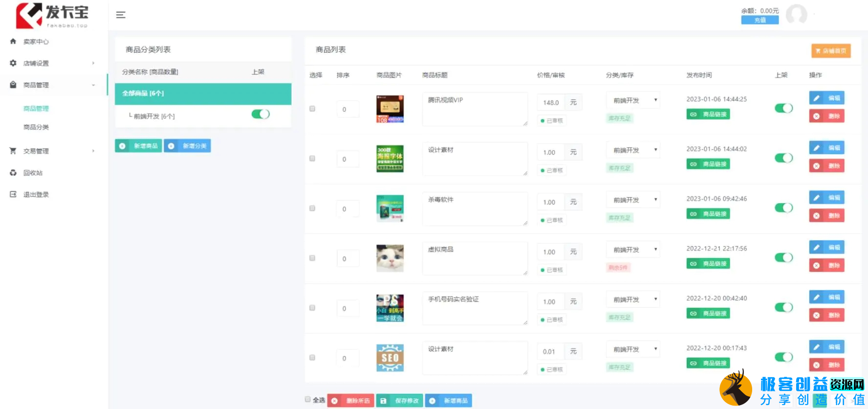Click the price field showing 148.0
This screenshot has height=409, width=868.
551,103
